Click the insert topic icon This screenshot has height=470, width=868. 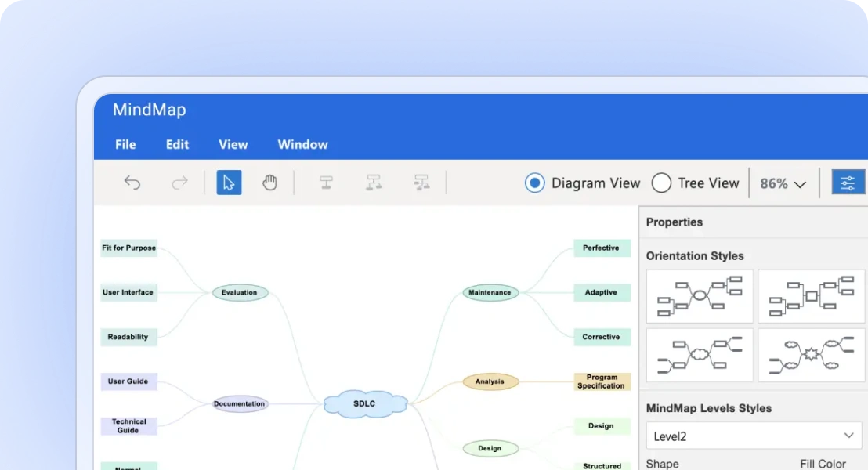[x=326, y=183]
